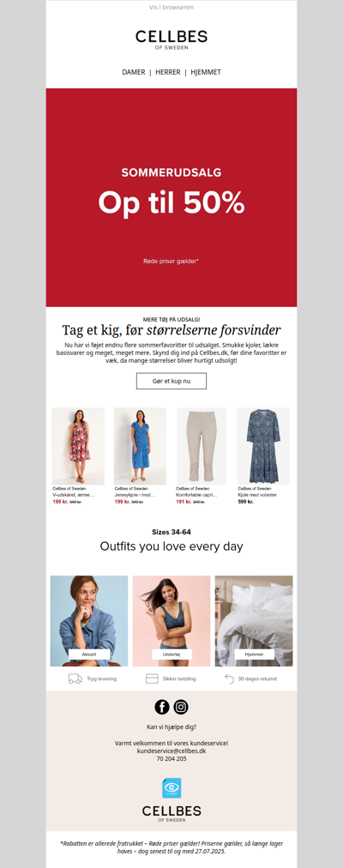Click the delivery truck icon
This screenshot has width=343, height=868.
(75, 678)
